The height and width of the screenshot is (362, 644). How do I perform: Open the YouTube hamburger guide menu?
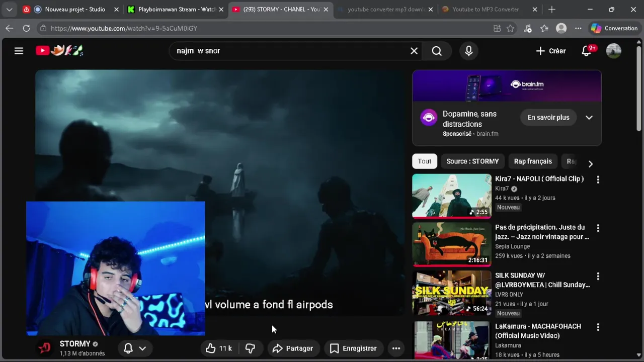pyautogui.click(x=19, y=51)
